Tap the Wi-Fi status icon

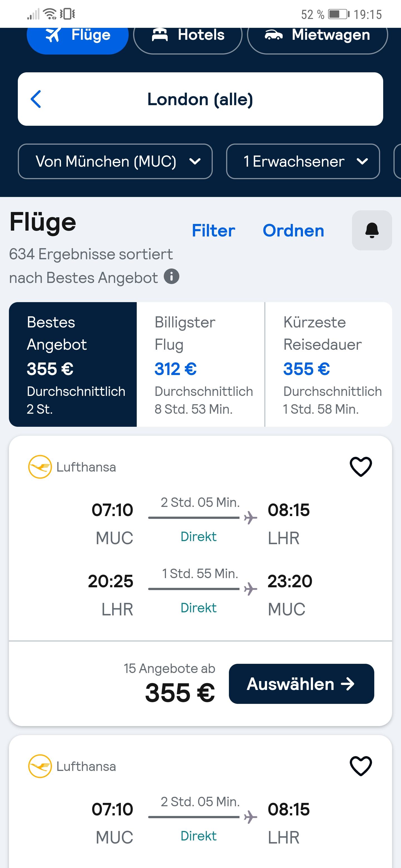[x=50, y=14]
